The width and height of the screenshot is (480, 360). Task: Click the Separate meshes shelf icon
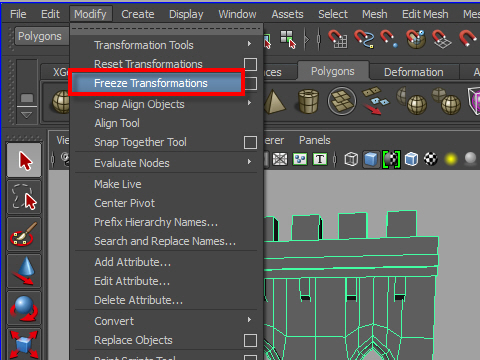[447, 101]
